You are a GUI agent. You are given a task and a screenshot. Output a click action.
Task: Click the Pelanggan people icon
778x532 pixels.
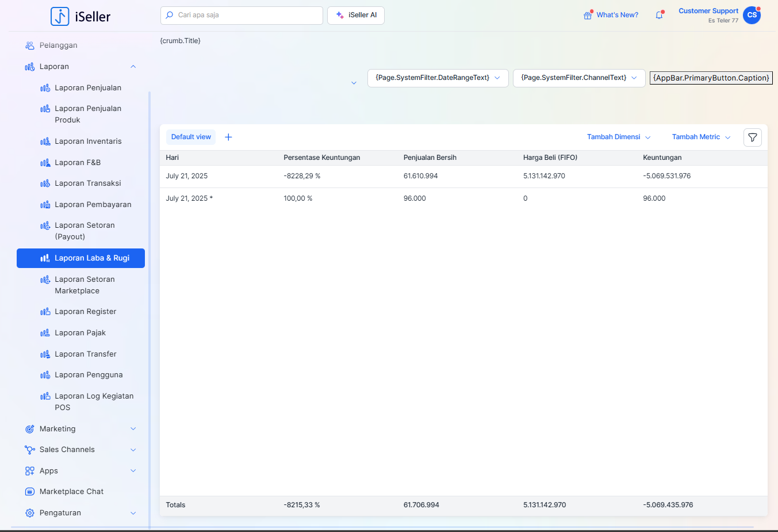click(30, 45)
